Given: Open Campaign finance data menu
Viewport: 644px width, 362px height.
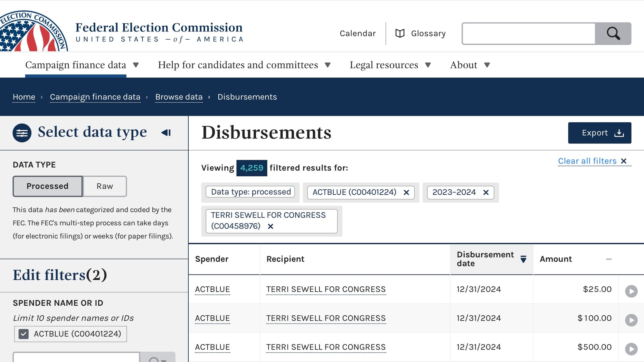Looking at the screenshot, I should (82, 65).
